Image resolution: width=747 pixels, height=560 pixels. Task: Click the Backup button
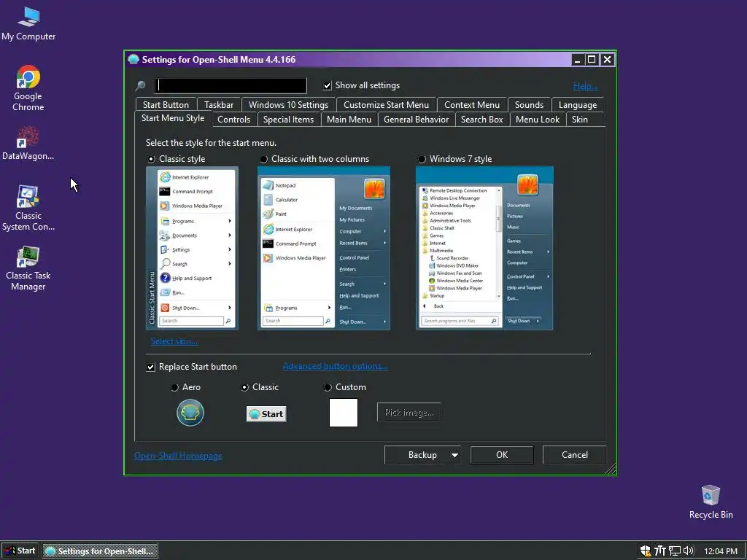(x=422, y=455)
